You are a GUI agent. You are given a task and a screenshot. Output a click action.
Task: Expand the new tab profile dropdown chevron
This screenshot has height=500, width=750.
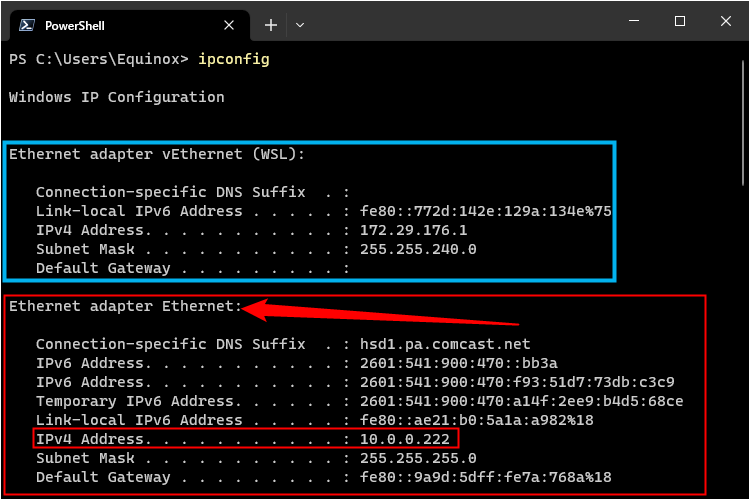click(300, 24)
